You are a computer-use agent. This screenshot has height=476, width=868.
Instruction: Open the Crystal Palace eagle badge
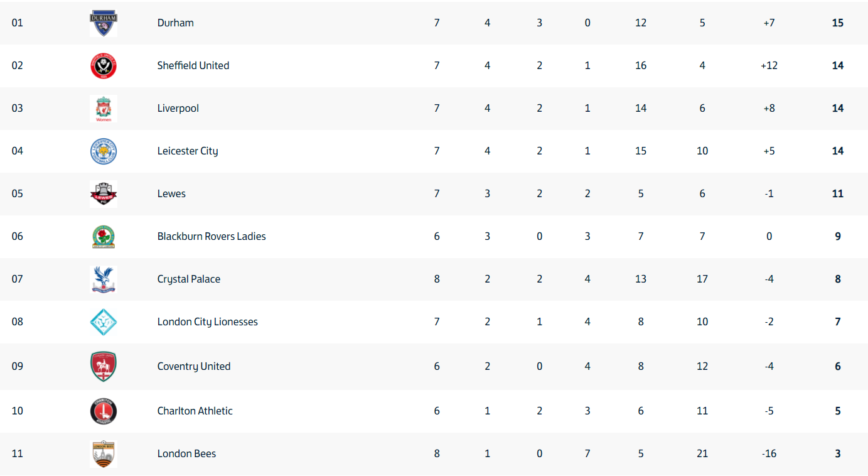coord(104,279)
